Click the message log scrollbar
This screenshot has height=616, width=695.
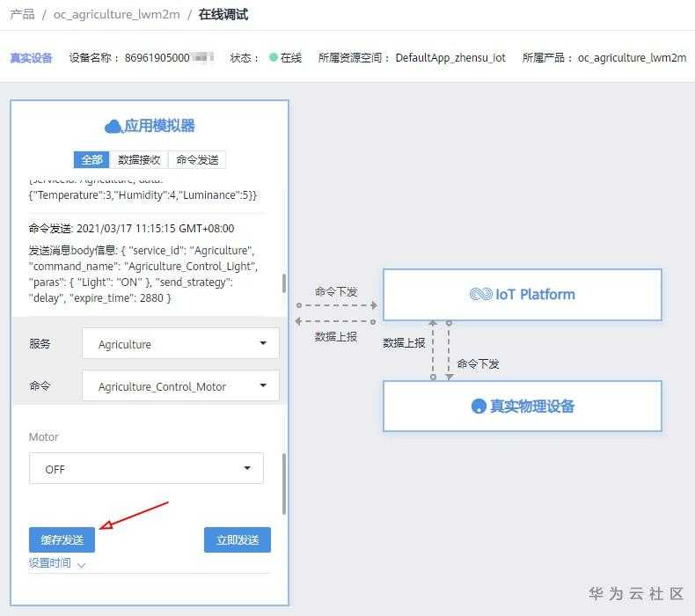[284, 283]
